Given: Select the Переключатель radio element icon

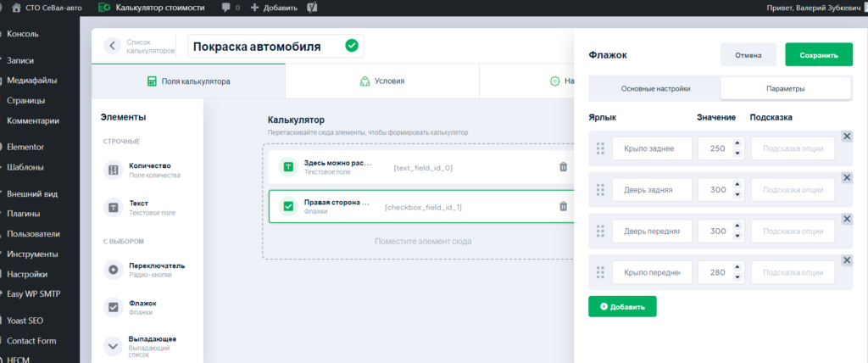Looking at the screenshot, I should coord(113,270).
